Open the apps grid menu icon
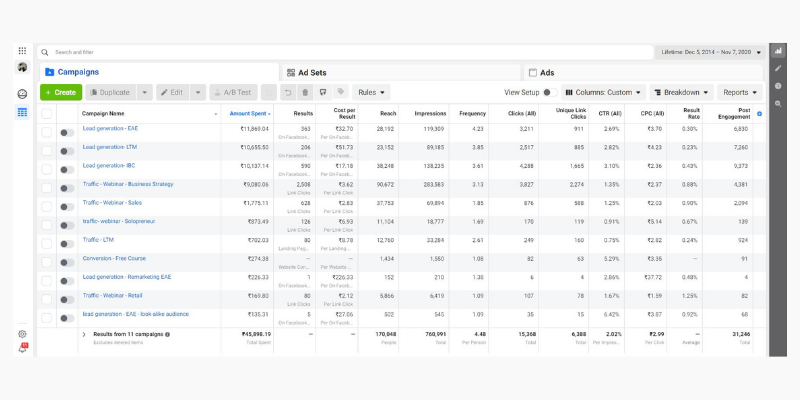This screenshot has height=400, width=800. (22, 51)
